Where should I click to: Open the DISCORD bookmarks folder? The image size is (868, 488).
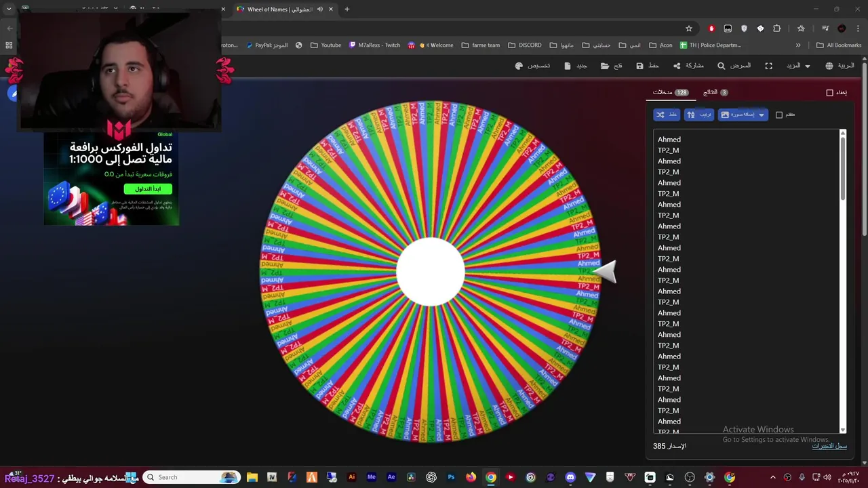point(524,45)
